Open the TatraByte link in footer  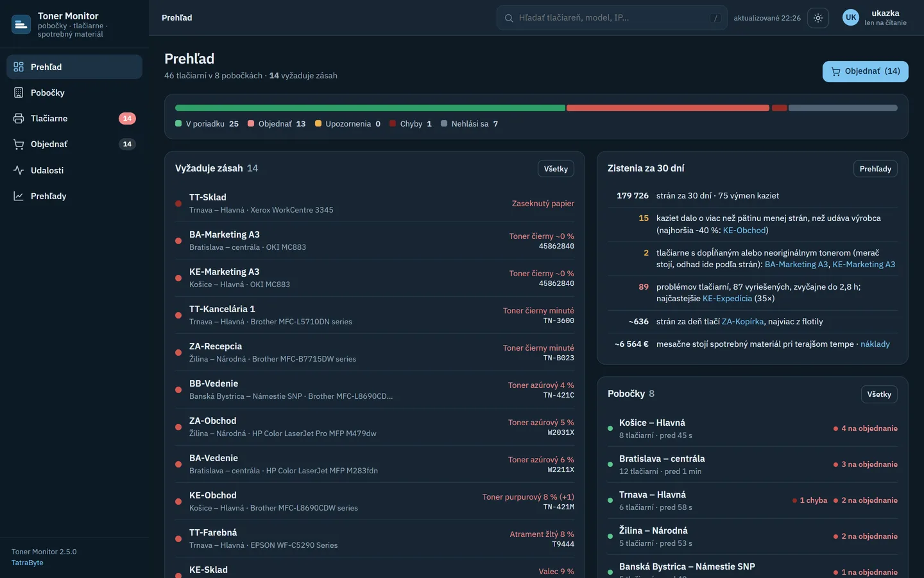28,563
